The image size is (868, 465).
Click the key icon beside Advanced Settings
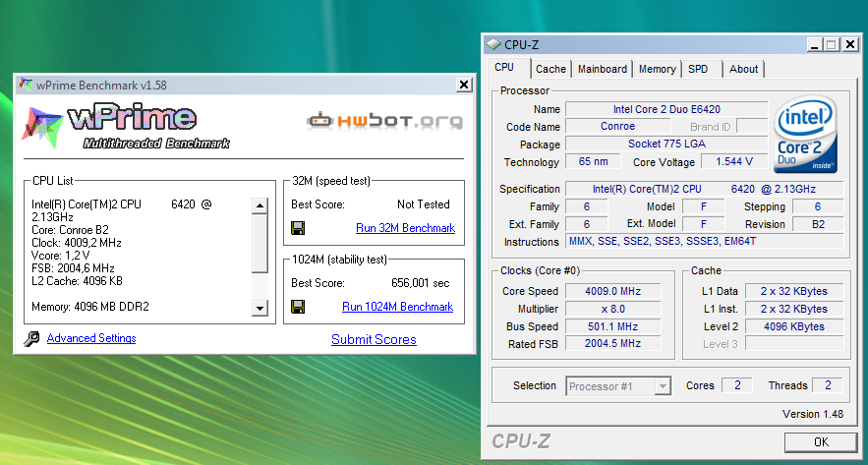pos(32,339)
